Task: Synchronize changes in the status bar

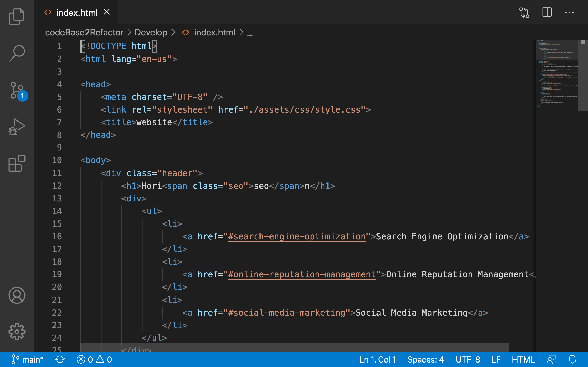Action: tap(60, 359)
